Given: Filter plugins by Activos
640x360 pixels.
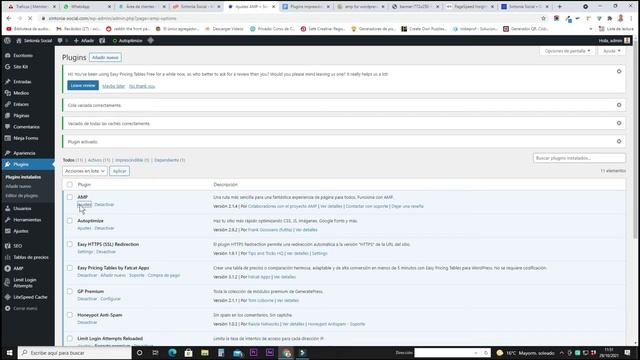Looking at the screenshot, I should 99,160.
